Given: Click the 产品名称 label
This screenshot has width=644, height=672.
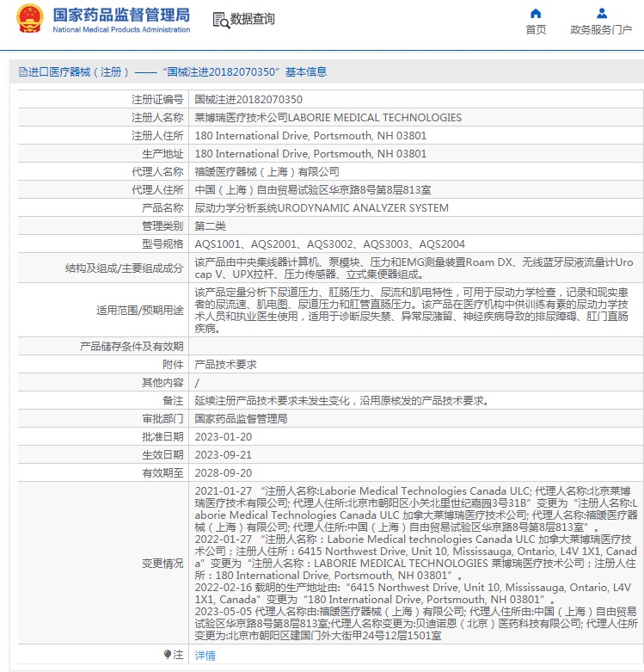Looking at the screenshot, I should tap(163, 207).
